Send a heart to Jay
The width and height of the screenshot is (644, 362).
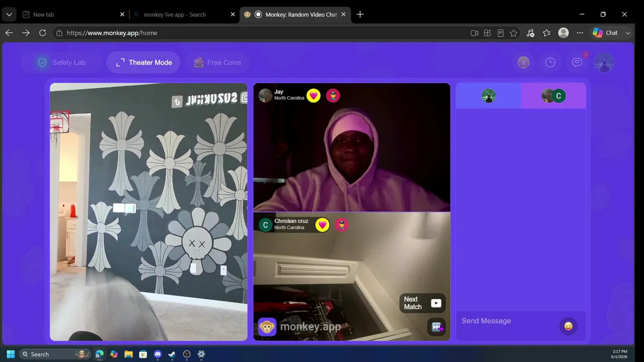pos(313,96)
